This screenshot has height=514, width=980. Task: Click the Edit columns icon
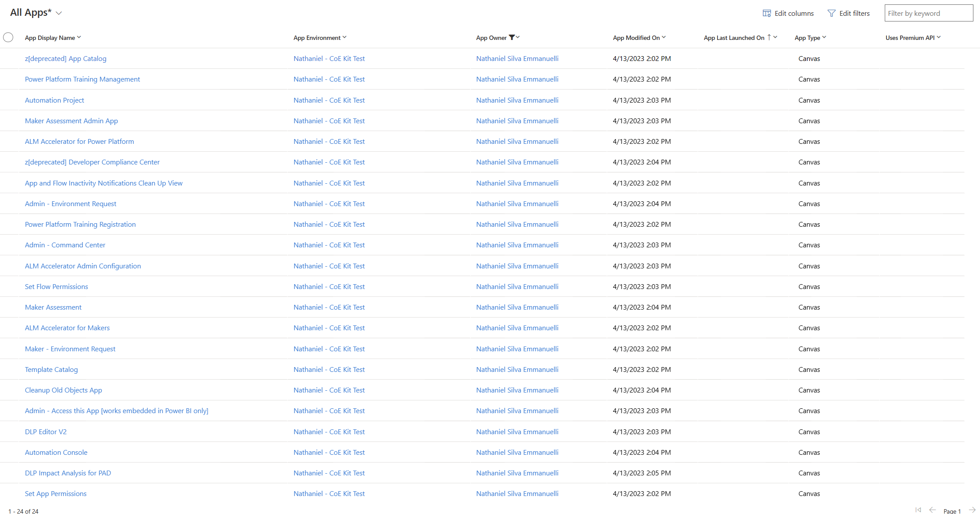click(x=766, y=13)
